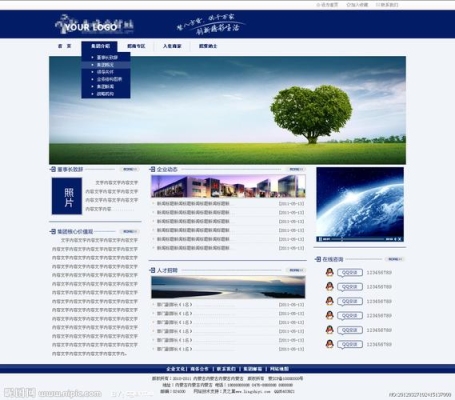Click the 在线咨询 section header icon

[x=318, y=259]
